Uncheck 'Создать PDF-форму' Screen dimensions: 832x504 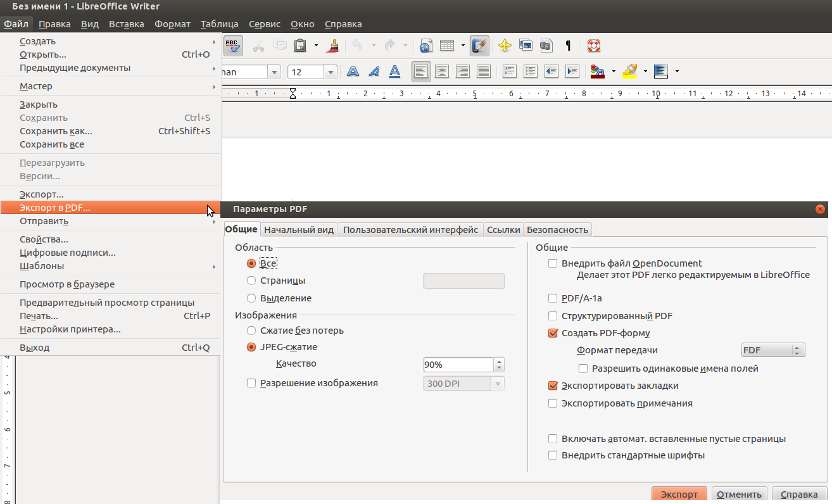(553, 333)
